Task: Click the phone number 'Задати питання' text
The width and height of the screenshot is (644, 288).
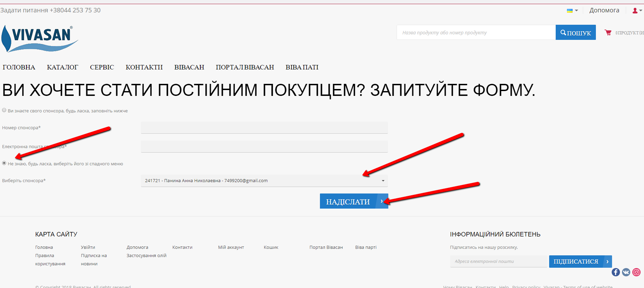Action: click(51, 10)
